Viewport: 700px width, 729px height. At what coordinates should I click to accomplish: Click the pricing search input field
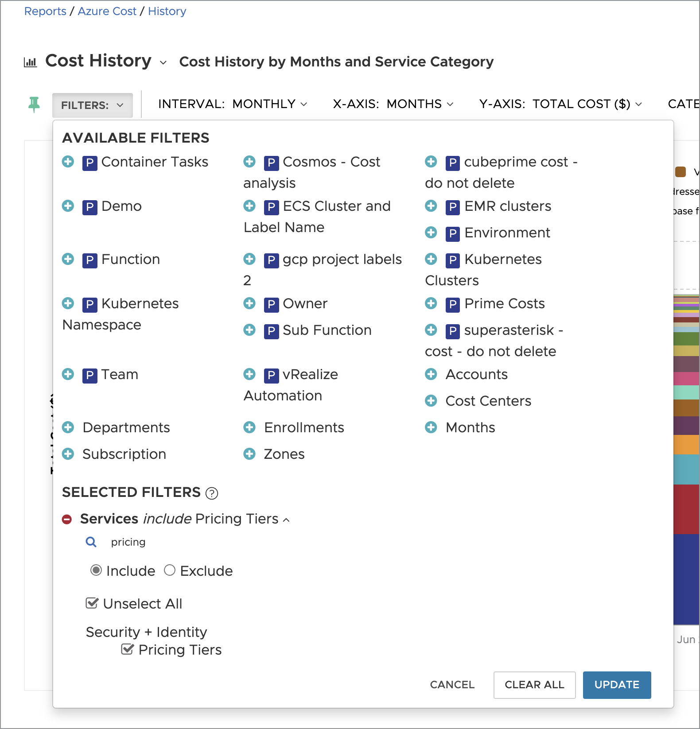177,542
